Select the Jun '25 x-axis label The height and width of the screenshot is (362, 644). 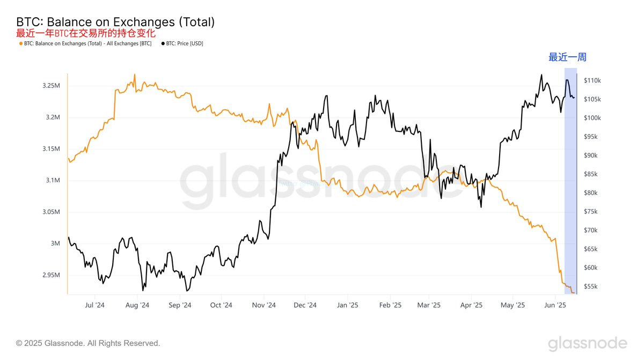pyautogui.click(x=555, y=305)
